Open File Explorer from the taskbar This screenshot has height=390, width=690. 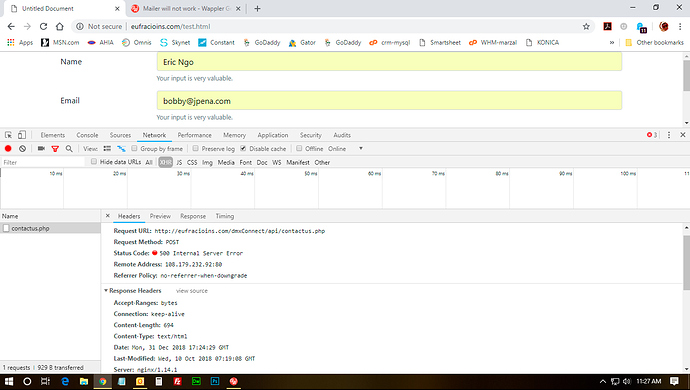pyautogui.click(x=84, y=381)
